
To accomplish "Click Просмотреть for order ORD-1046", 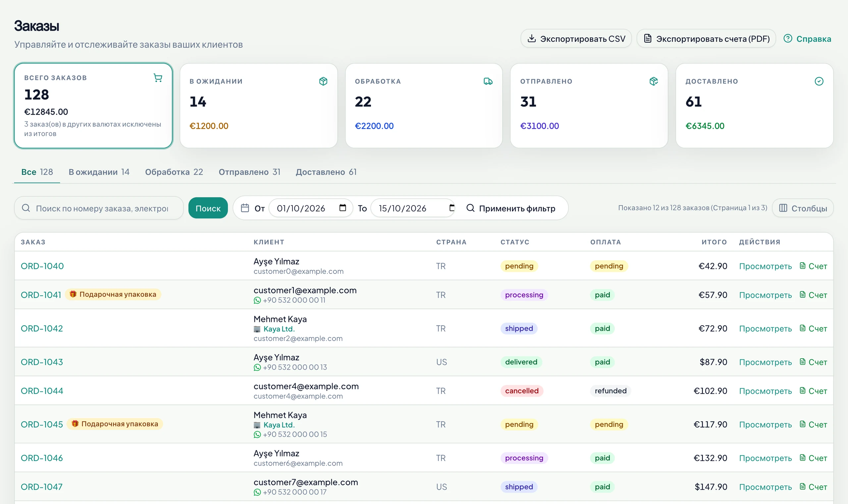I will (765, 458).
